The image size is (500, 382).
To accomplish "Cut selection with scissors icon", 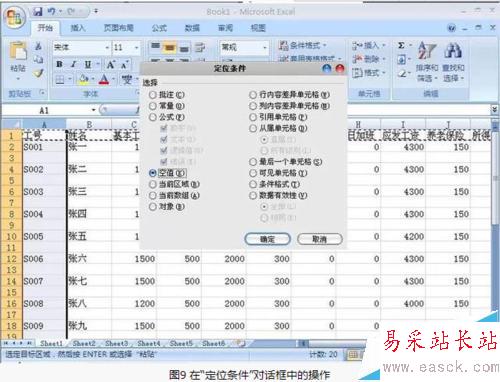I will [x=39, y=46].
